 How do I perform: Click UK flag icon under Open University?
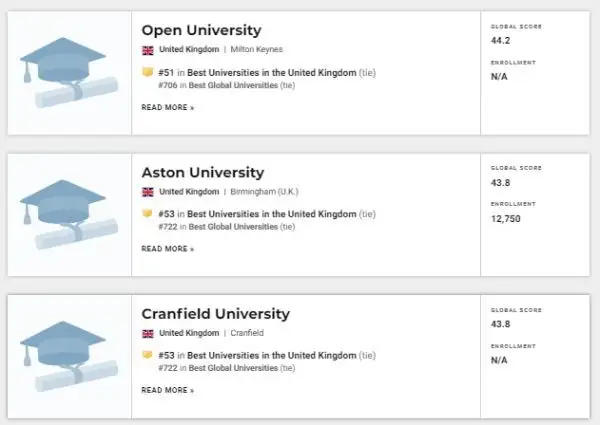click(x=148, y=50)
